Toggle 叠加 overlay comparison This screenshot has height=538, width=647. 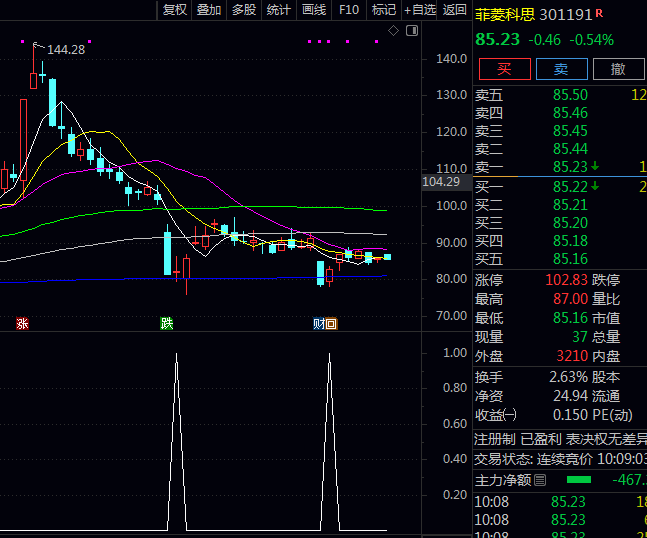[x=209, y=10]
